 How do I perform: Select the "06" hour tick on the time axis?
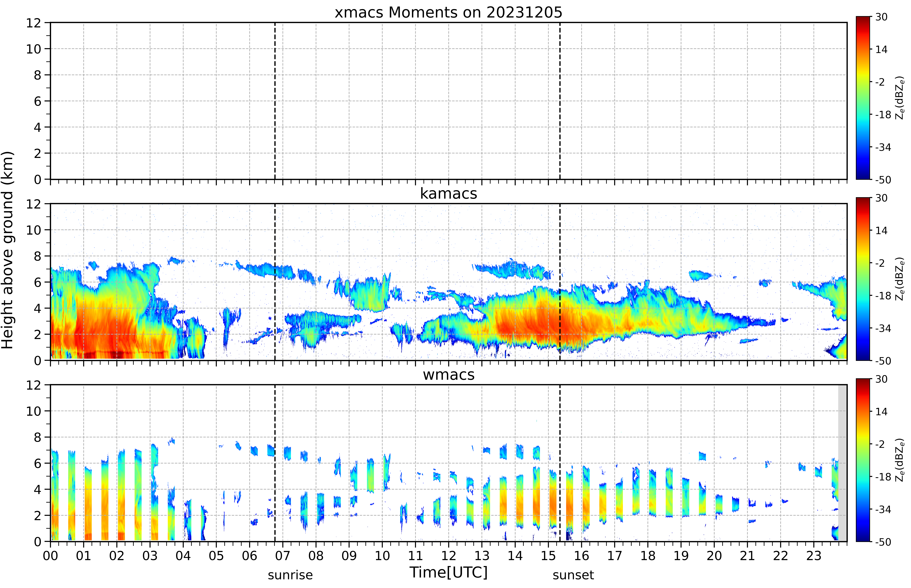tap(250, 556)
